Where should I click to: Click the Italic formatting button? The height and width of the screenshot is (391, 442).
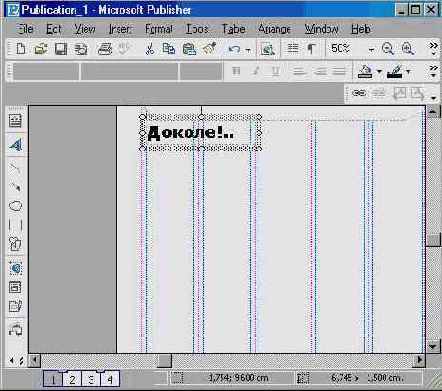click(x=256, y=71)
